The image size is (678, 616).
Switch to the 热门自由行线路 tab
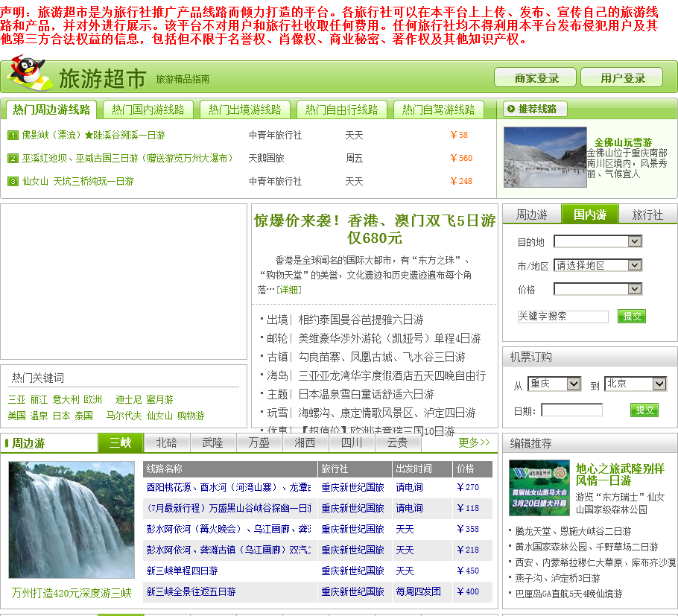(341, 109)
